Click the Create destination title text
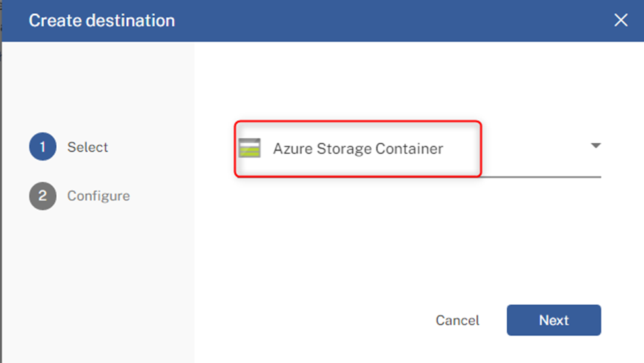 102,20
